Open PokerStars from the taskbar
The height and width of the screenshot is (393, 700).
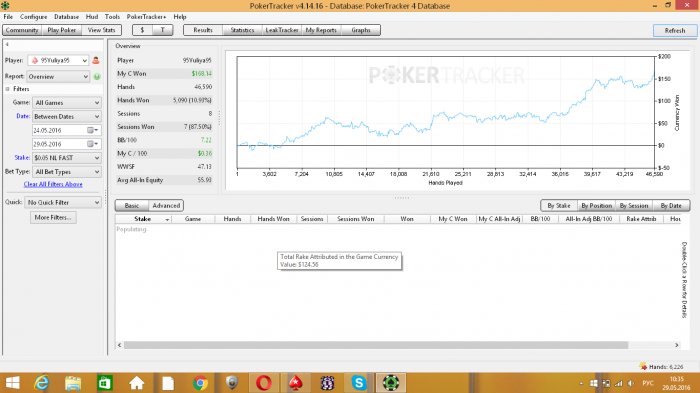tap(295, 383)
